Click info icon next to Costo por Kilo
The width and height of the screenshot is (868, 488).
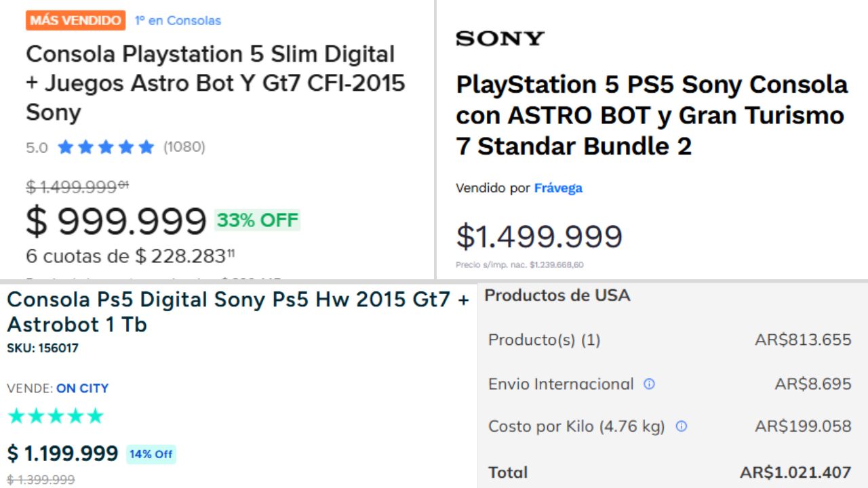point(682,426)
